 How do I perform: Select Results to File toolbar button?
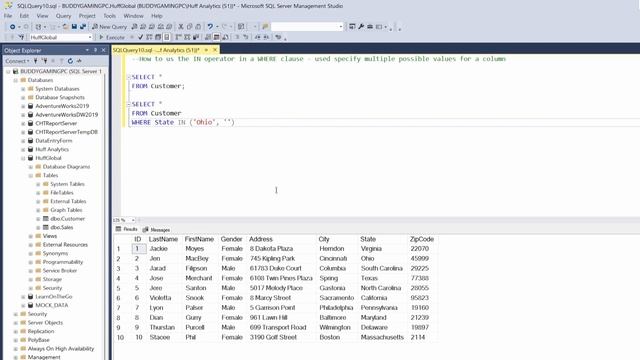pos(225,37)
